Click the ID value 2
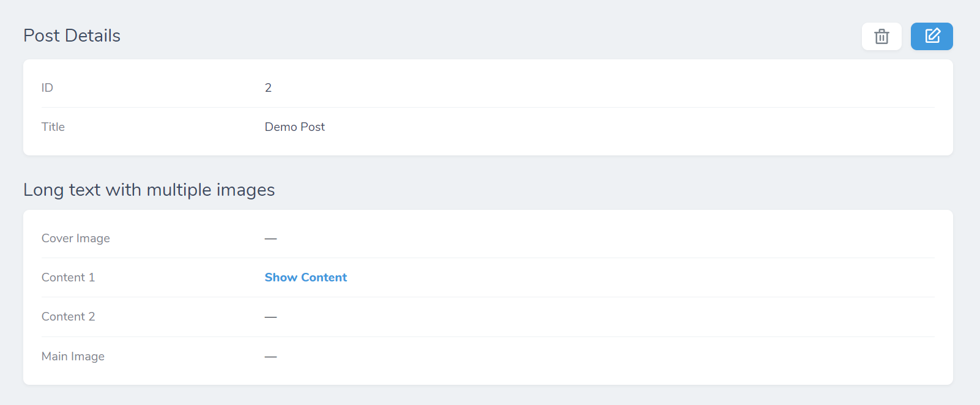Viewport: 980px width, 405px height. [268, 87]
